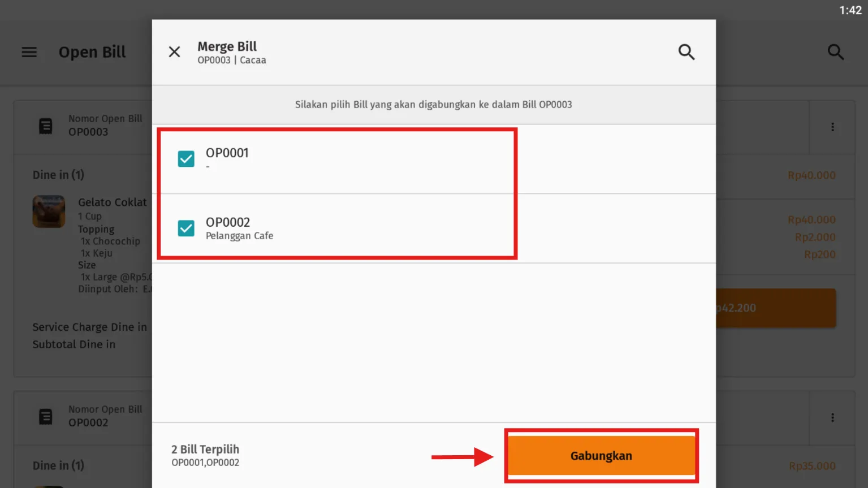The width and height of the screenshot is (868, 488).
Task: Click the Gelato Coklat product thumbnail
Action: (49, 211)
